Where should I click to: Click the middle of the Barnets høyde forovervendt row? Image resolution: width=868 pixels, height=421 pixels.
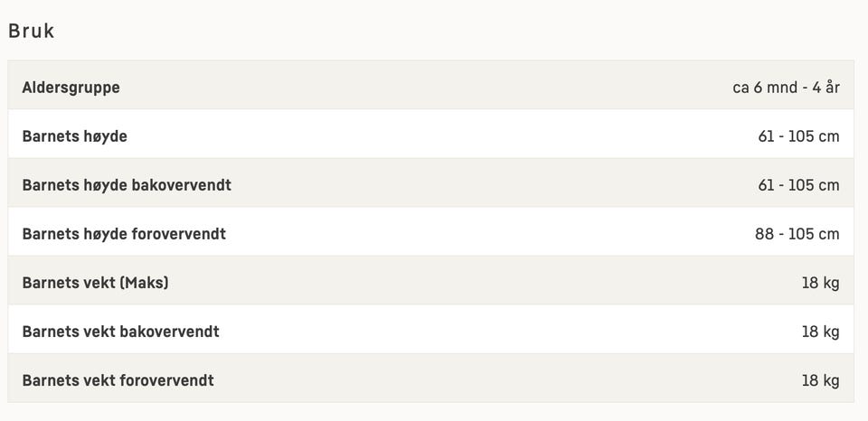pos(430,234)
